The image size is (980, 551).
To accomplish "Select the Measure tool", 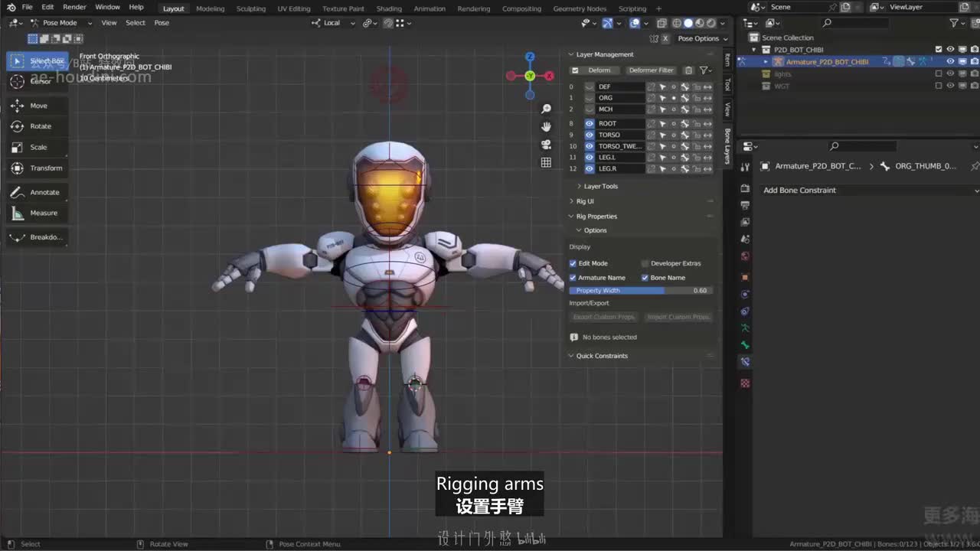I will pos(37,213).
